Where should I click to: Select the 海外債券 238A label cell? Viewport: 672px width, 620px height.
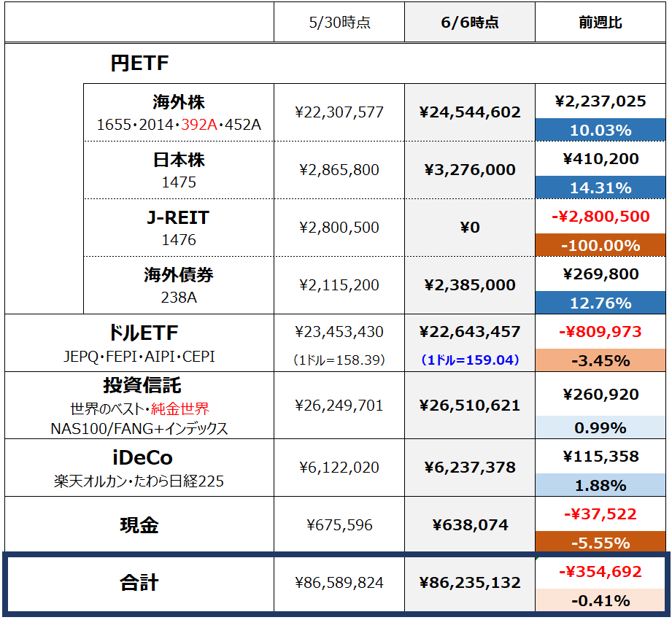pyautogui.click(x=179, y=285)
